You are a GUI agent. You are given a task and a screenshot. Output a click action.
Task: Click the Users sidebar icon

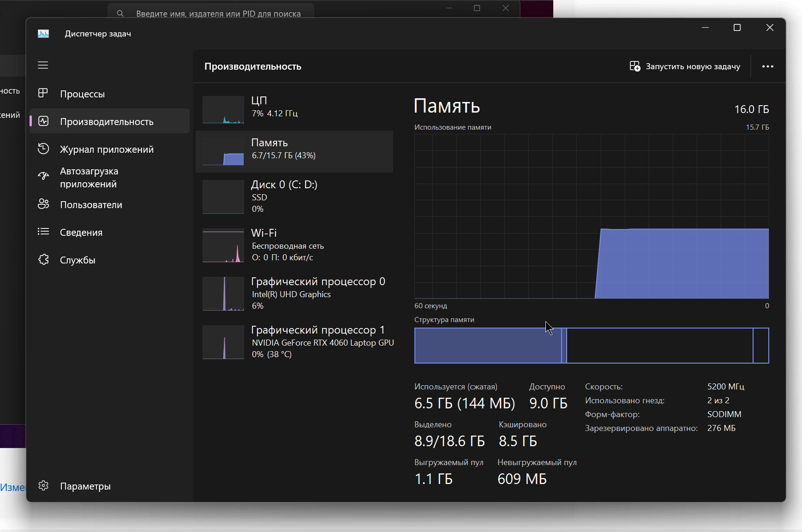coord(43,204)
